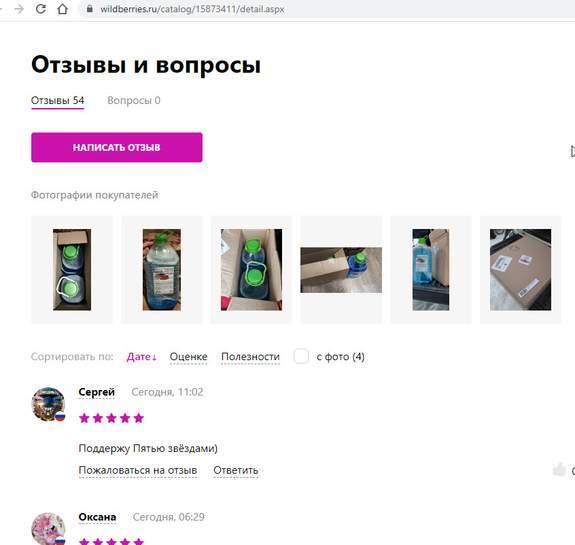Click 'Пожаловаться на отзыв' link
The height and width of the screenshot is (545, 575).
click(x=138, y=470)
